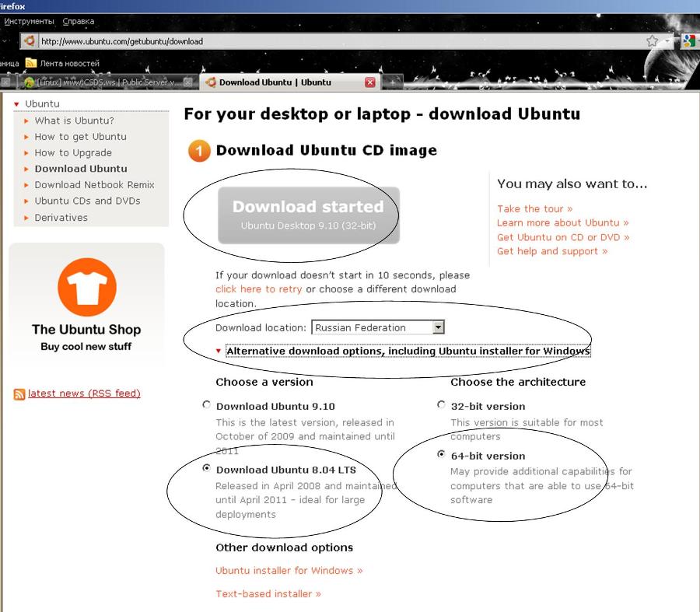The image size is (700, 612).
Task: Open Ubuntu installer for Windows link
Action: pos(289,571)
